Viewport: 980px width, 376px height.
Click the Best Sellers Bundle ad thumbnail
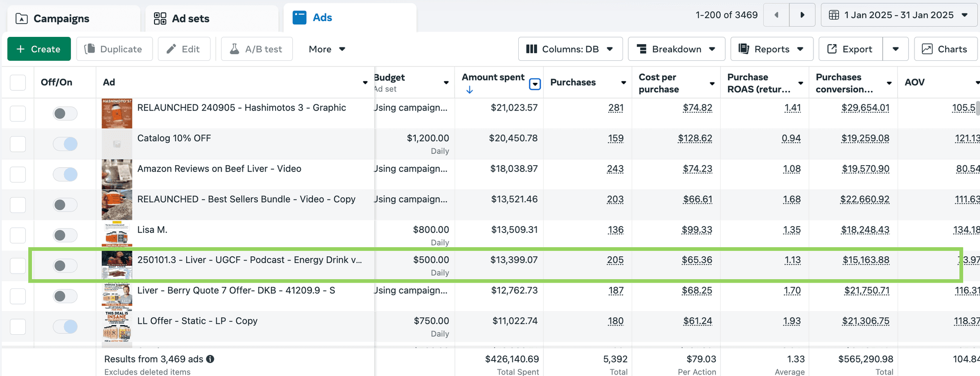(117, 205)
